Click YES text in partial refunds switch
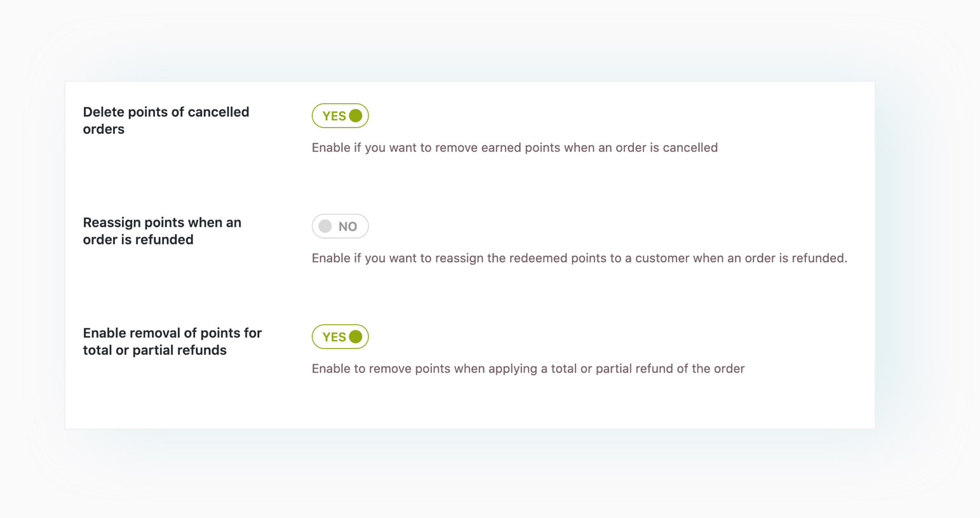980x518 pixels. point(333,337)
